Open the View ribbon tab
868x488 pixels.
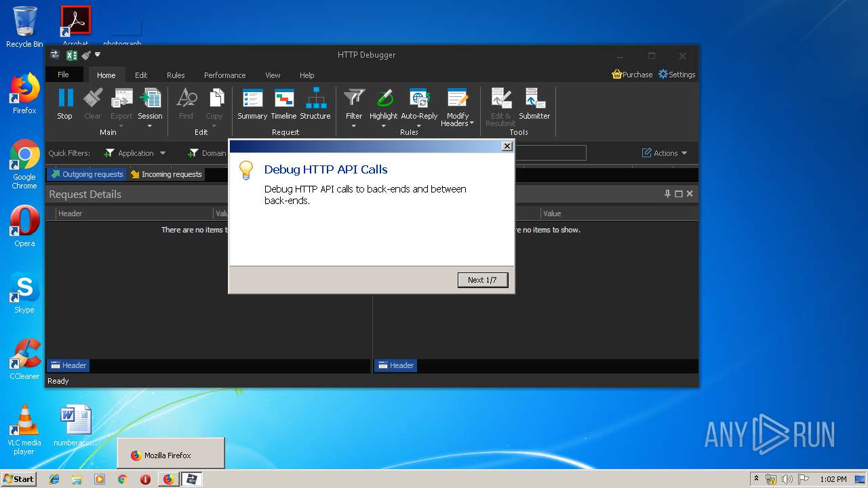pos(273,75)
